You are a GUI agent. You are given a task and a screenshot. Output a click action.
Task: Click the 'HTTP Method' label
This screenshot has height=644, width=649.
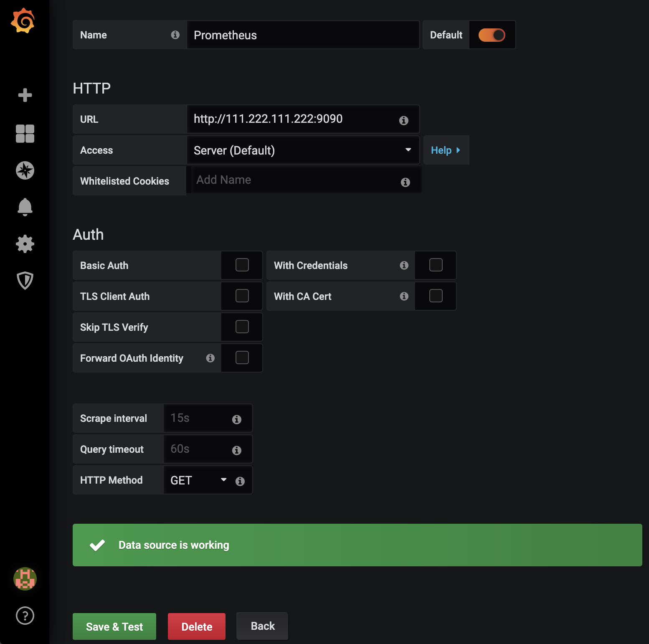(111, 480)
